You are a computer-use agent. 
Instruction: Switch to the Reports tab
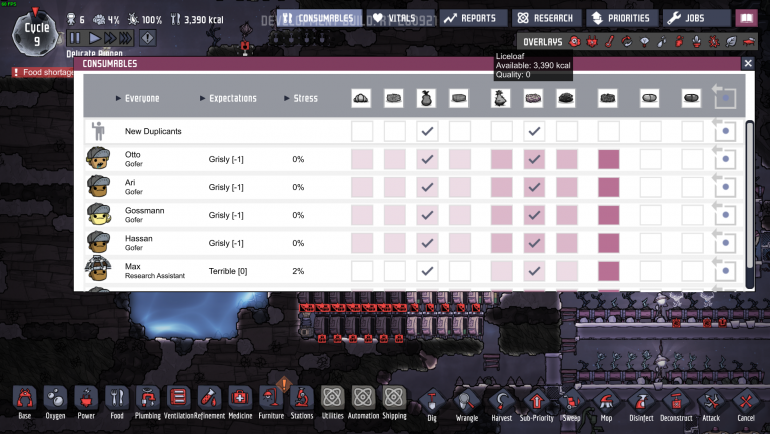473,18
